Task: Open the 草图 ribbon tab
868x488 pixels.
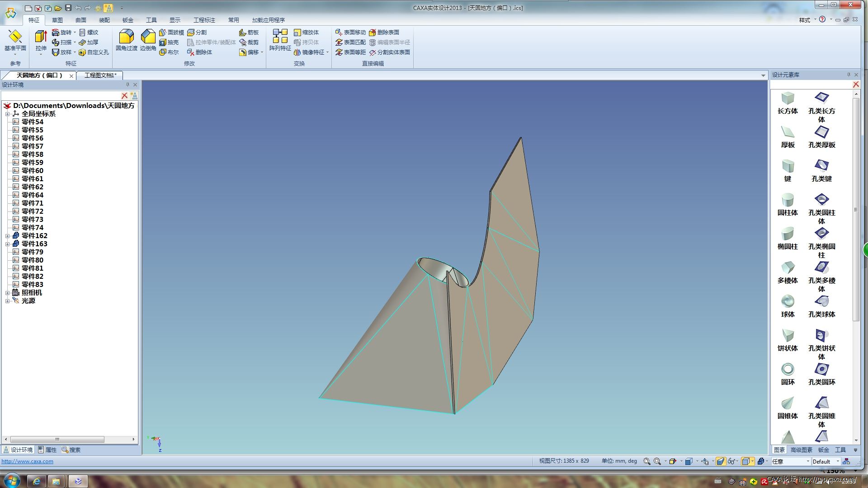Action: (x=57, y=20)
